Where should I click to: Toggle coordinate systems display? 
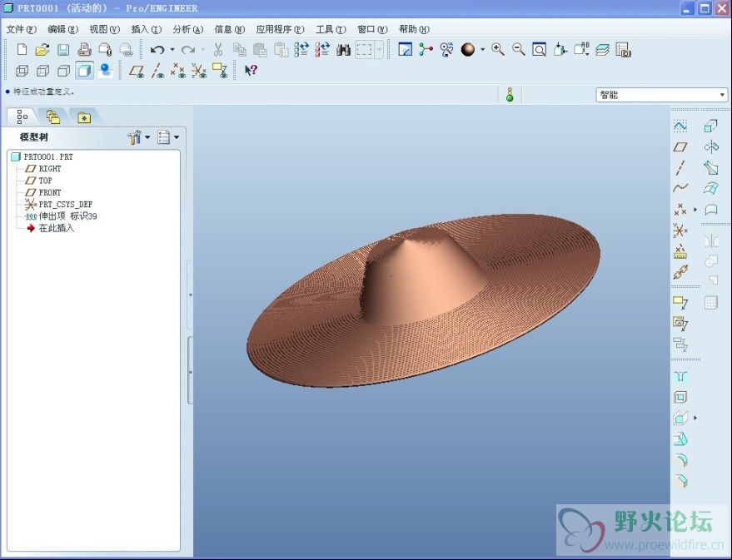click(x=199, y=71)
